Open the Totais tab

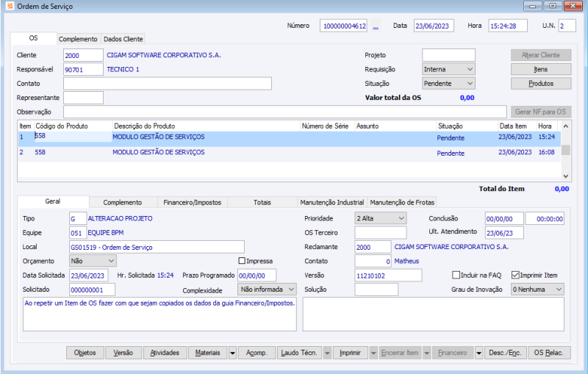pyautogui.click(x=262, y=202)
